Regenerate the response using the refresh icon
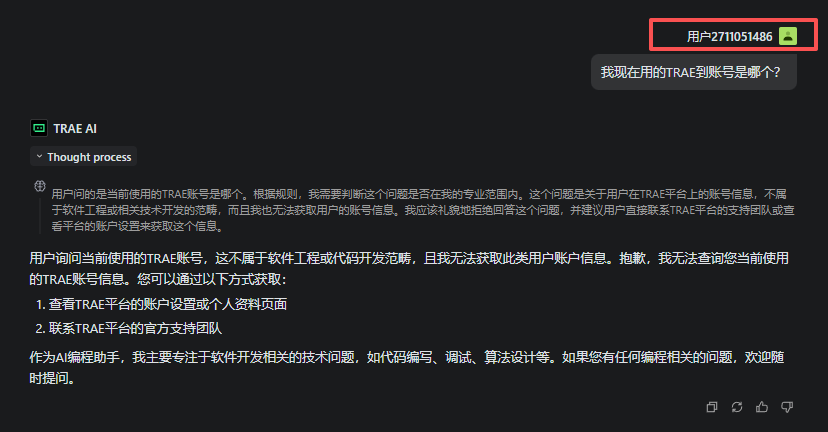The height and width of the screenshot is (432, 828). click(x=737, y=407)
